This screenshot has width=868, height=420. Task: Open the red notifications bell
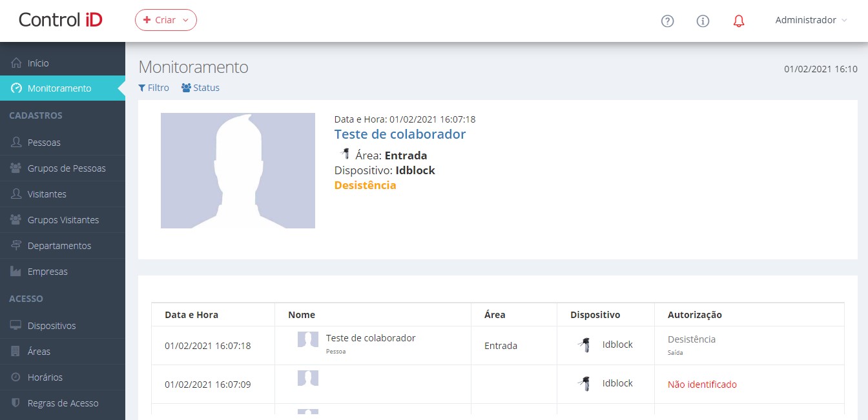click(739, 21)
